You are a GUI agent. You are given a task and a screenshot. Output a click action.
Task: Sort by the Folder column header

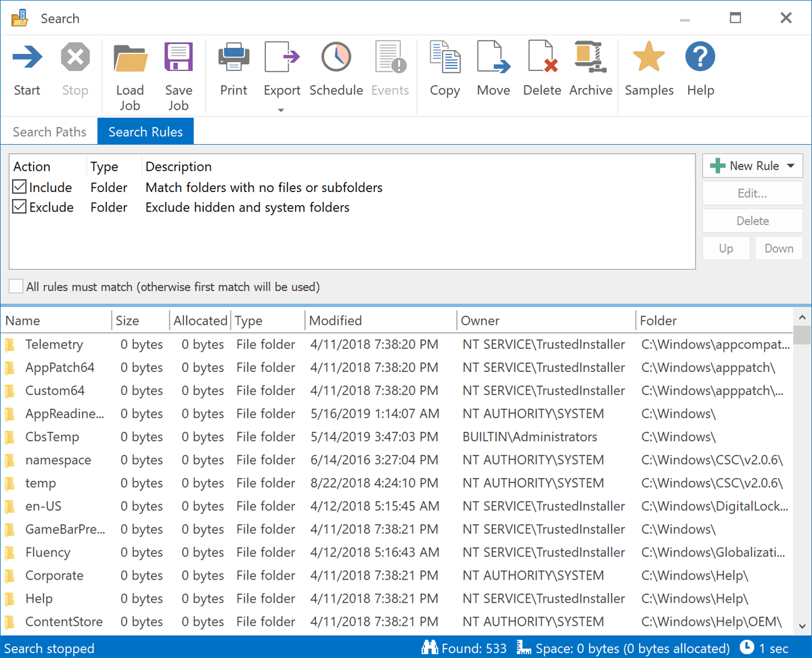tap(714, 321)
